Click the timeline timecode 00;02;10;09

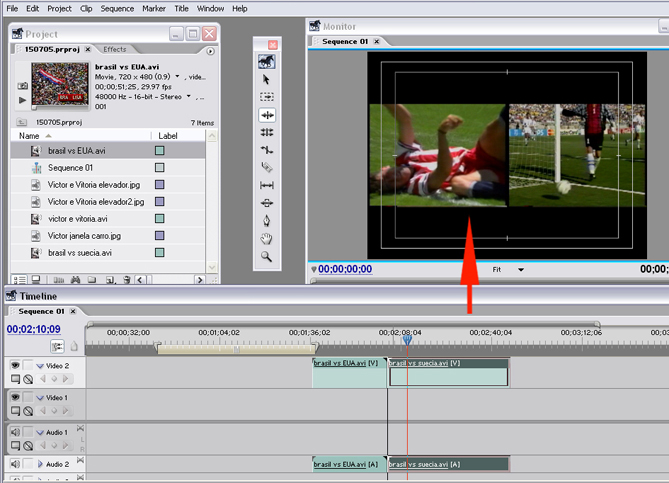(x=33, y=329)
